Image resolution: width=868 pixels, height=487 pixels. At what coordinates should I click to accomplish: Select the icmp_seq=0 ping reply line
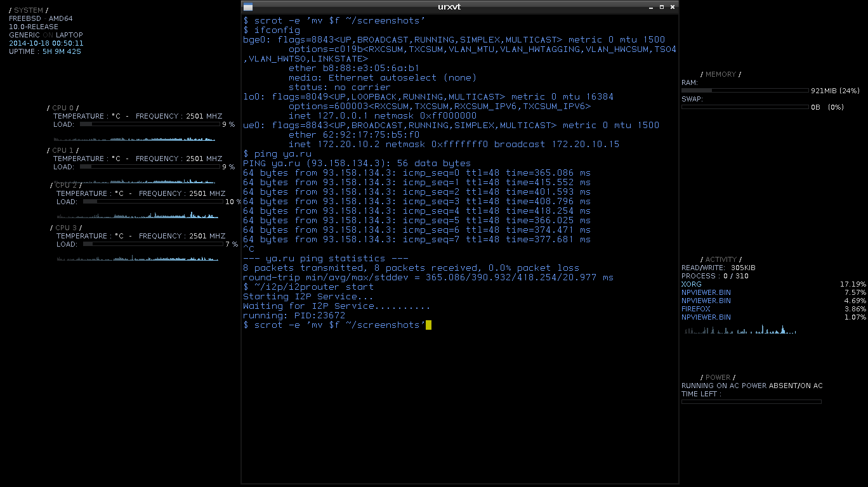417,173
